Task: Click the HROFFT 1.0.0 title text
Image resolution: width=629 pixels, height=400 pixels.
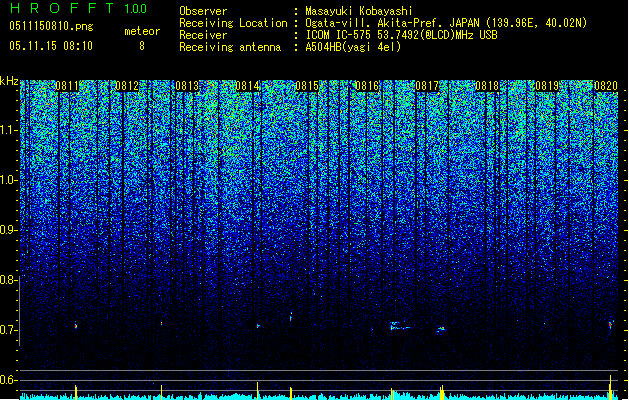Action: [x=79, y=8]
